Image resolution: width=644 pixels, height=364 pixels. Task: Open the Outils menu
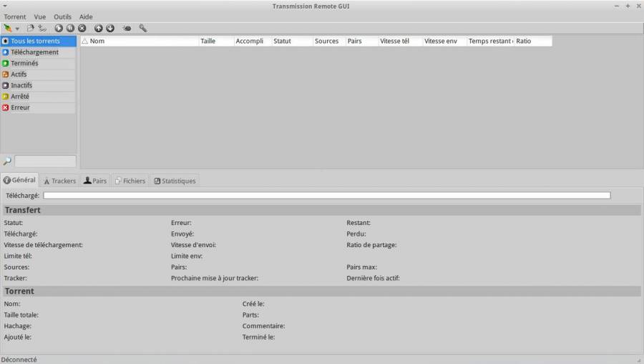coord(62,16)
